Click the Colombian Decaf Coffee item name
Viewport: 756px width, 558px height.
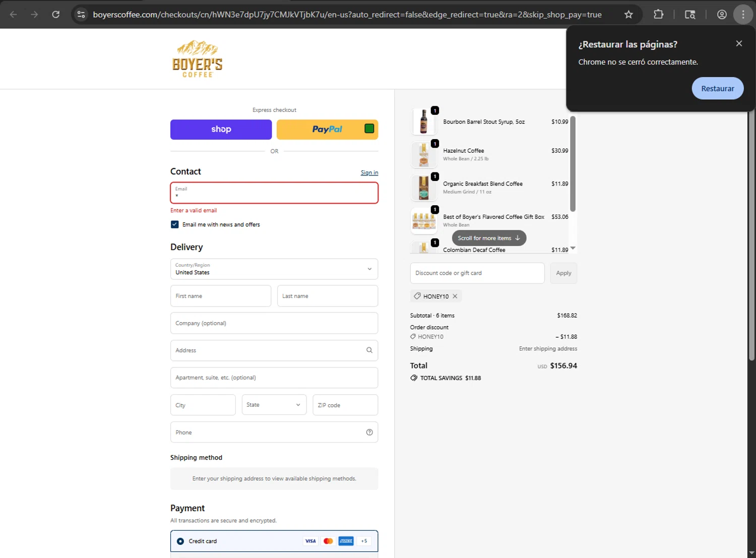pyautogui.click(x=474, y=250)
